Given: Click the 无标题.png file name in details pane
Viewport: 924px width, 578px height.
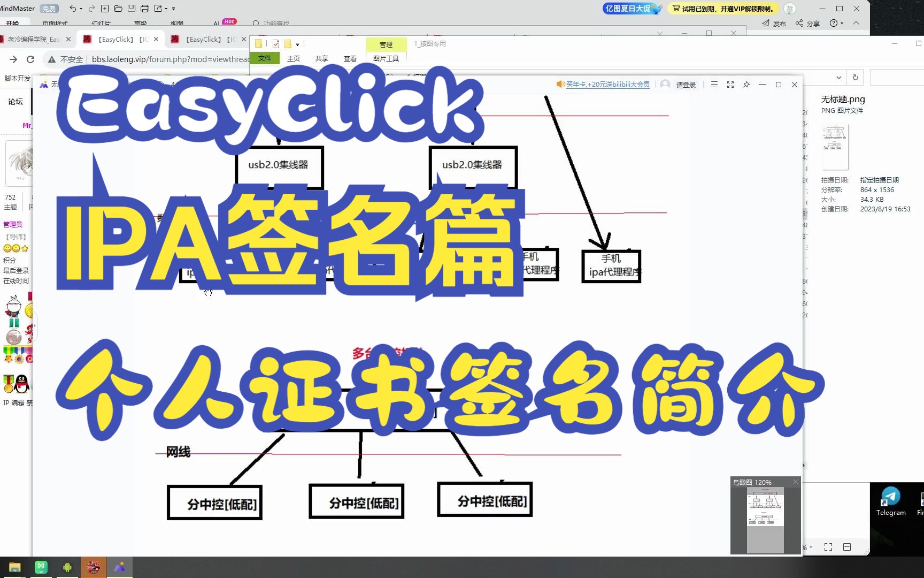Looking at the screenshot, I should (843, 99).
